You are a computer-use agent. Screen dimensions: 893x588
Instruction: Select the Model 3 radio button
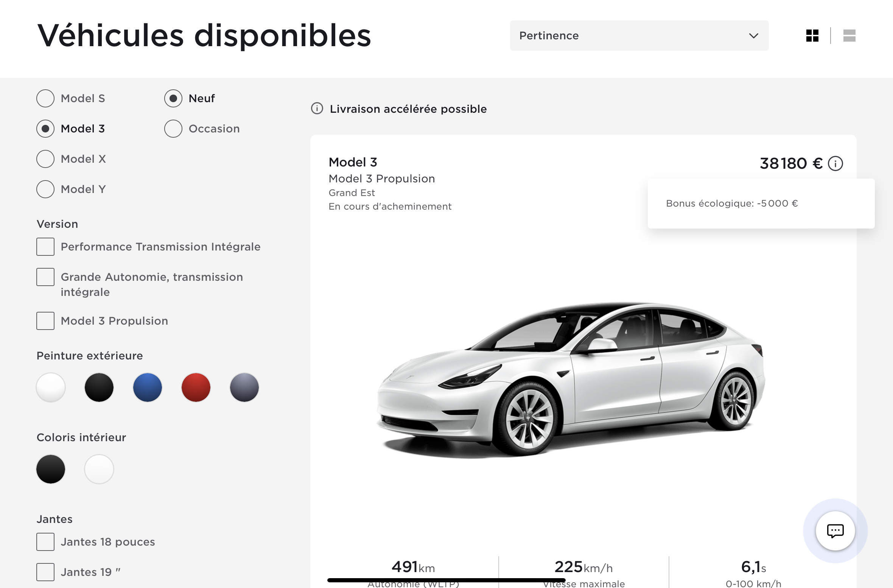click(45, 129)
